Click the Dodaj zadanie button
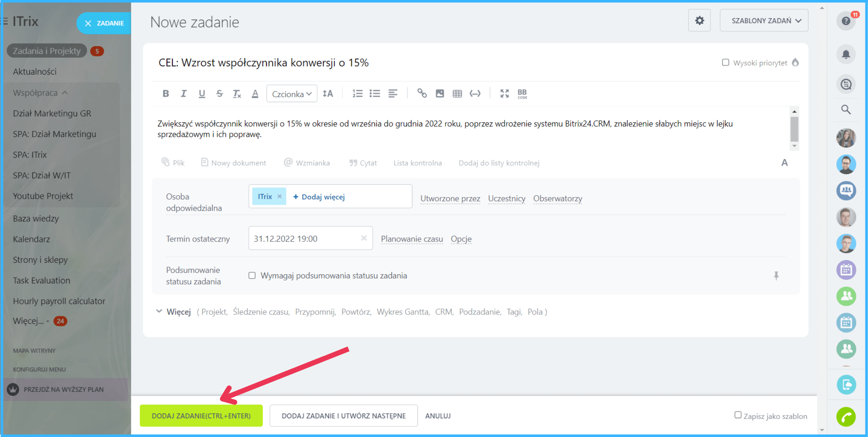This screenshot has width=868, height=437. click(x=201, y=416)
